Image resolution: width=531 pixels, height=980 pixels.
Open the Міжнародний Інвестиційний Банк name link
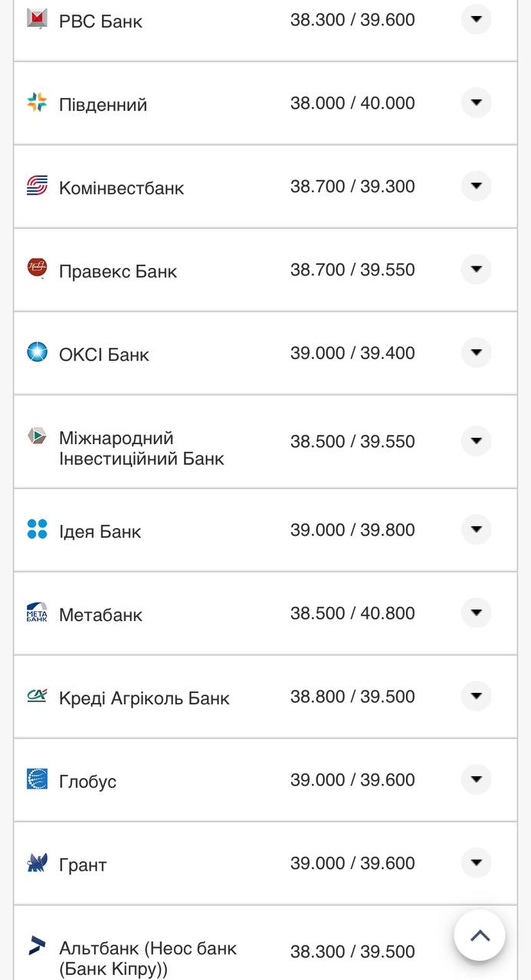141,449
